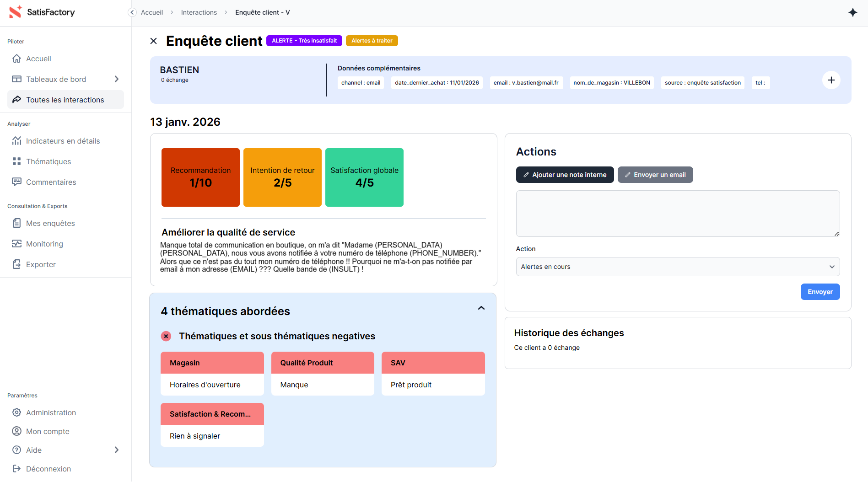
Task: Expand the Tableaux de bord submenu
Action: [117, 79]
